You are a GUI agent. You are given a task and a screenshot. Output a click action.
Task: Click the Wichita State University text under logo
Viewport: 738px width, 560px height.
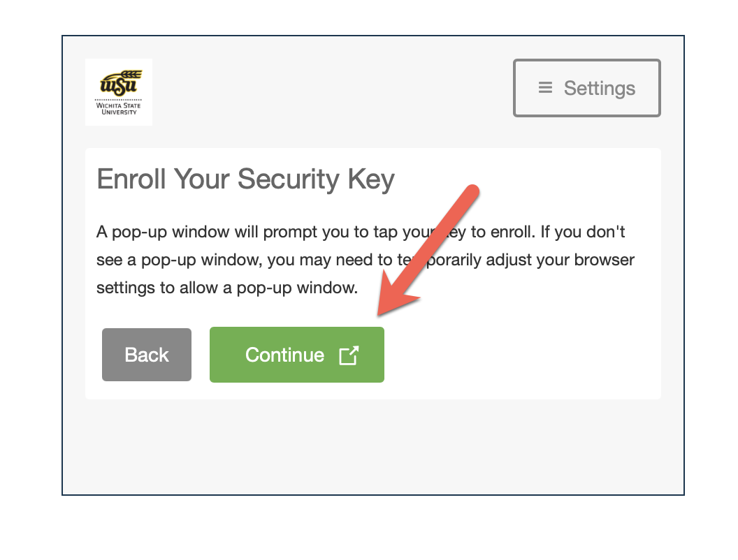119,109
